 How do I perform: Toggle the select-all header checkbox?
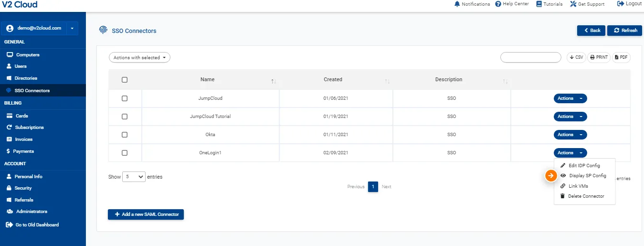[x=125, y=80]
